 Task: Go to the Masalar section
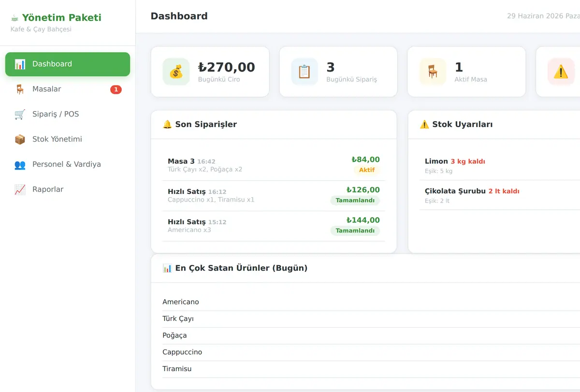pyautogui.click(x=68, y=89)
